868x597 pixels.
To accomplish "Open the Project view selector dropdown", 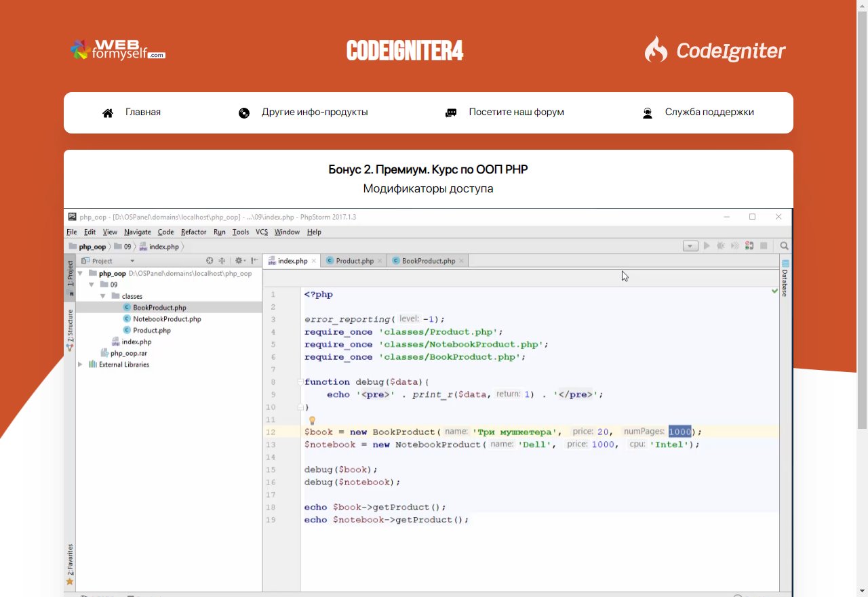I will [x=108, y=261].
